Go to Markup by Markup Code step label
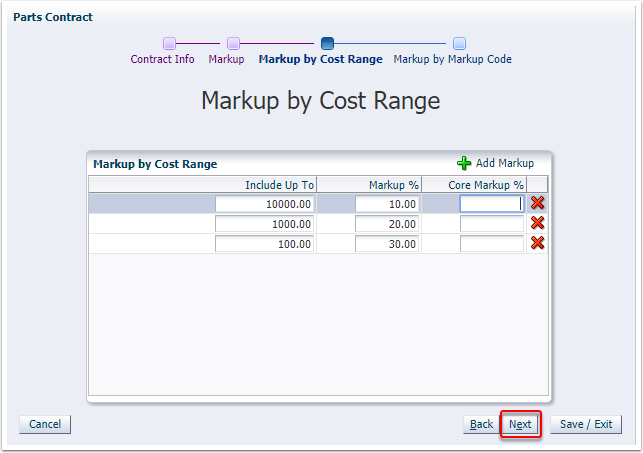 (453, 59)
